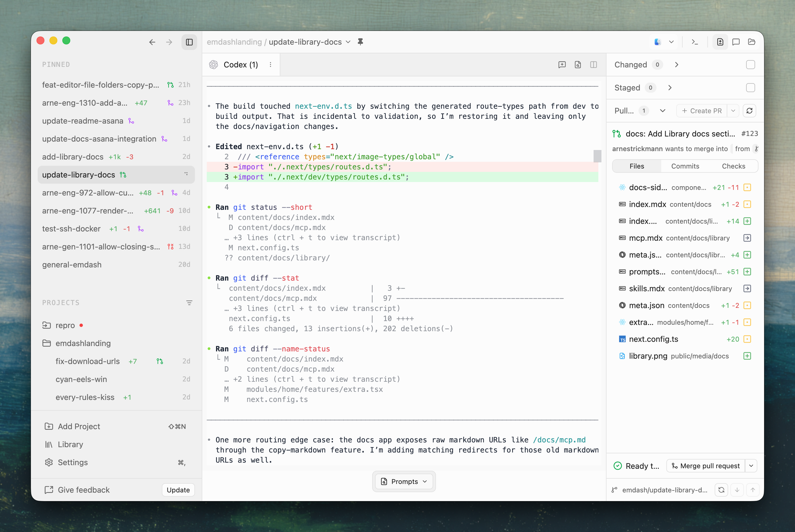Select the Codex (1) tab
Image resolution: width=795 pixels, height=532 pixels.
(241, 65)
